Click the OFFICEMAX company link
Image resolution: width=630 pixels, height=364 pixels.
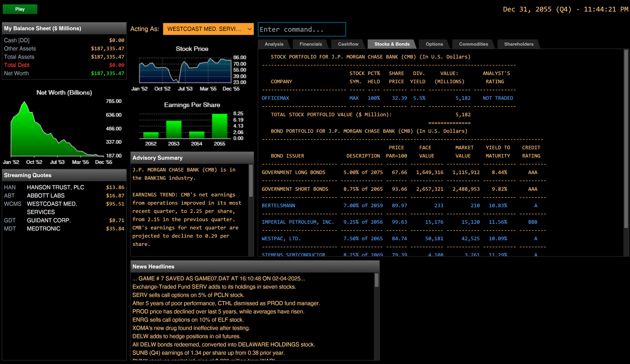coord(275,98)
